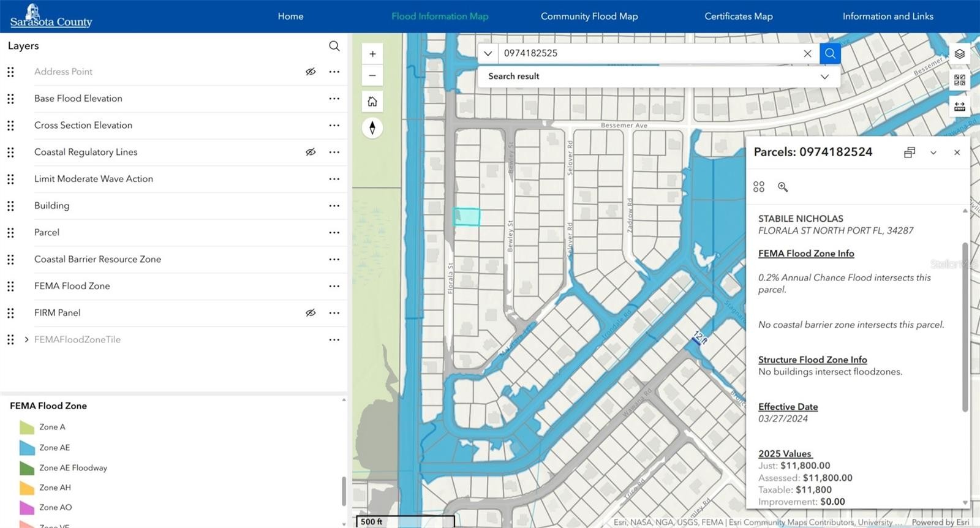980x528 pixels.
Task: Click the compass north orientation button
Action: coord(372,128)
